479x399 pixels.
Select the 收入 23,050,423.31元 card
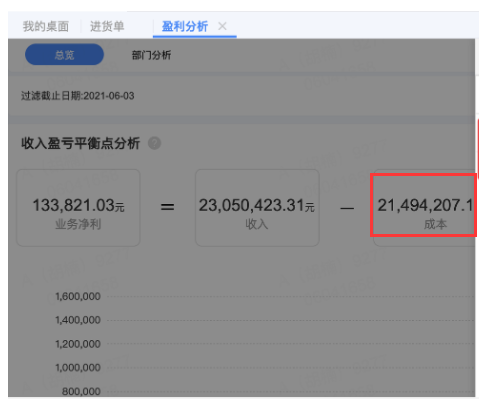(257, 208)
